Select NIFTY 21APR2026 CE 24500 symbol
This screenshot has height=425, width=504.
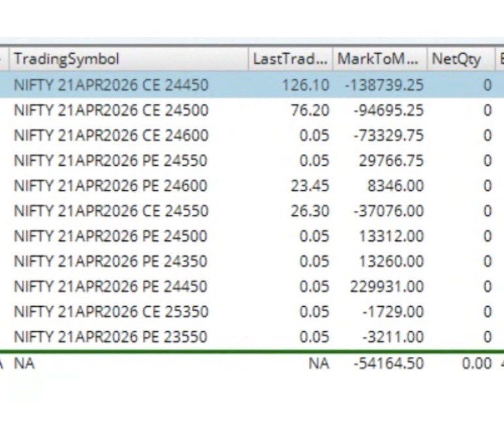pyautogui.click(x=111, y=110)
